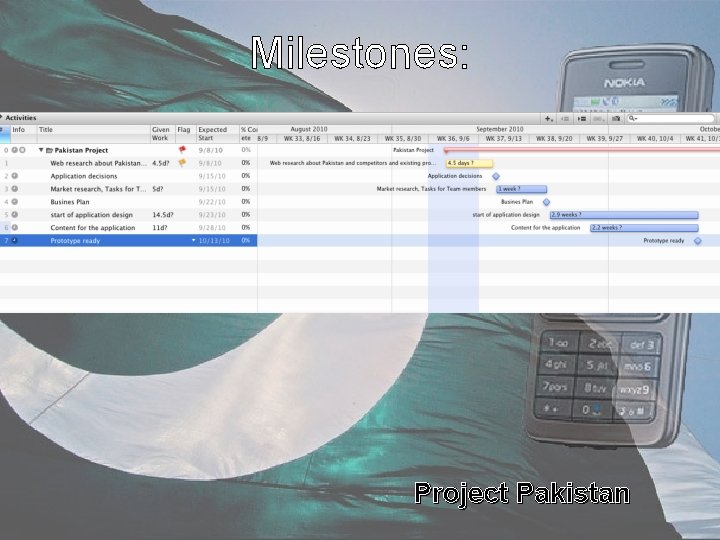Click the row number column header
Image resolution: width=720 pixels, height=540 pixels.
(5, 134)
